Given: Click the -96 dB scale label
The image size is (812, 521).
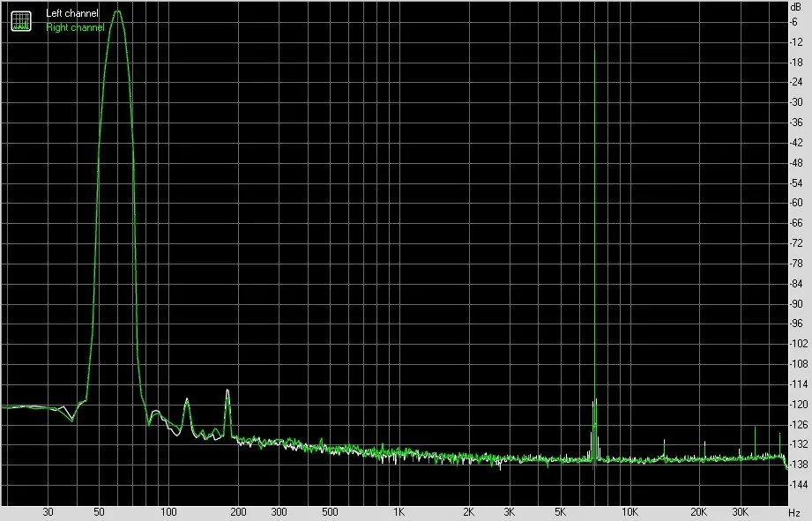Looking at the screenshot, I should point(796,324).
